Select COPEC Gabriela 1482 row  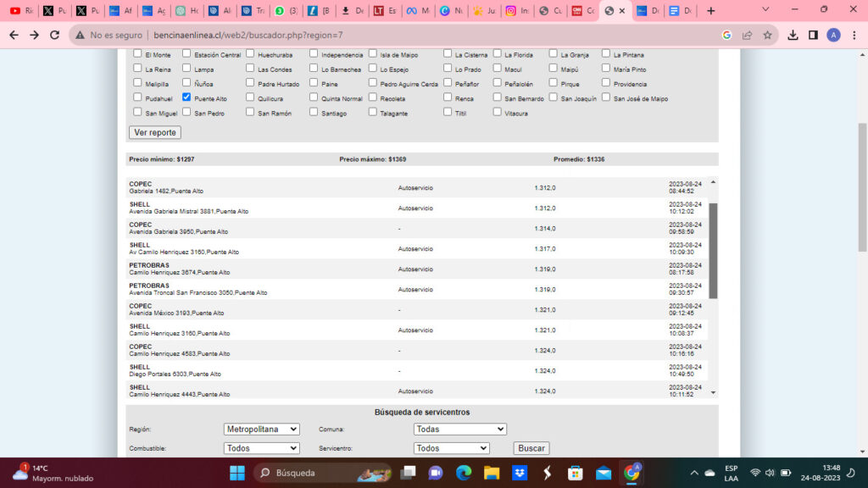(416, 187)
